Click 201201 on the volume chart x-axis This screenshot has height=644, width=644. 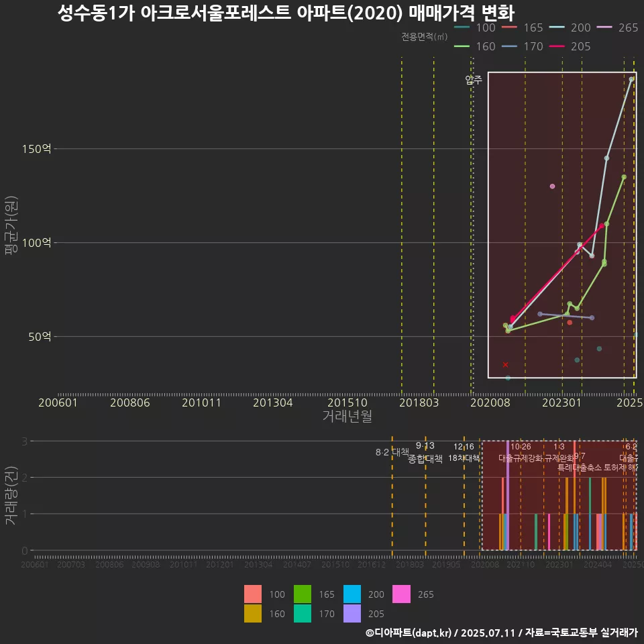click(x=220, y=565)
